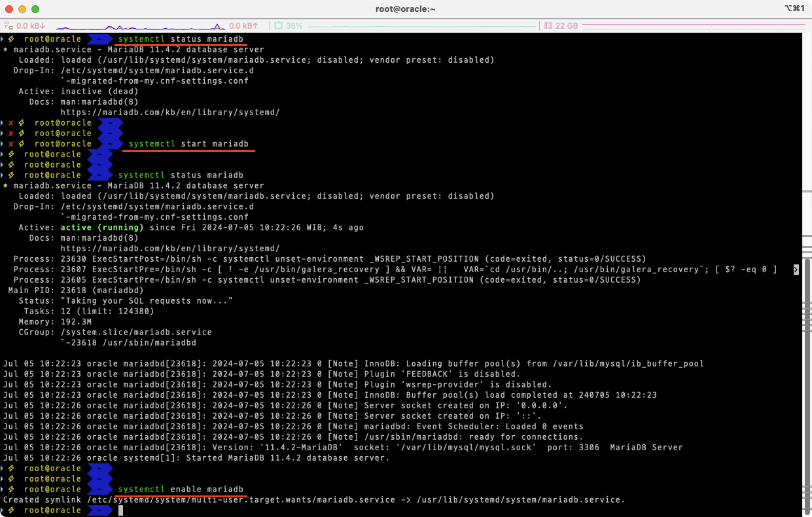
Task: Click the CGroup /system.slice/mariadb.service line
Action: point(115,332)
